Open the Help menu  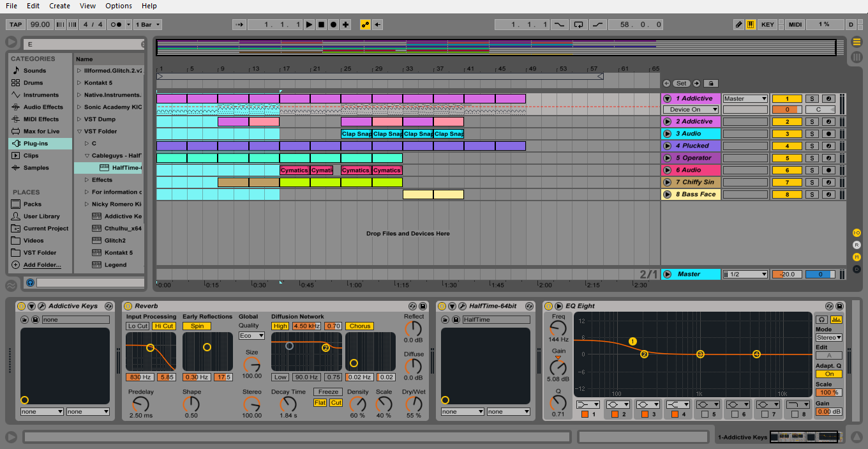point(149,6)
